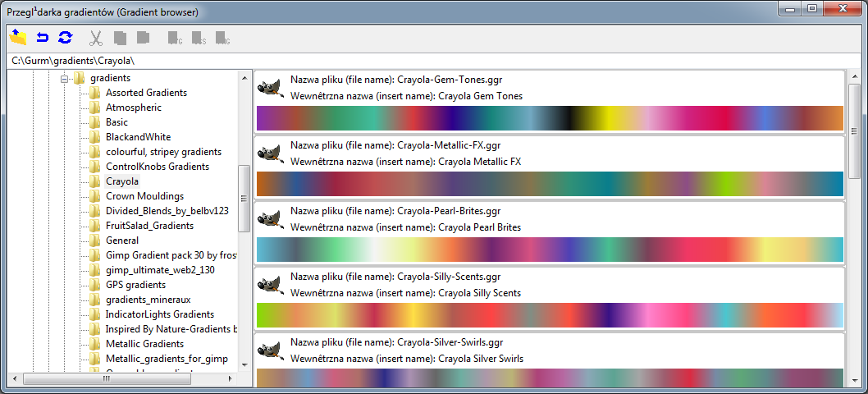This screenshot has height=394, width=868.
Task: Click the gradient list's vertical scrollbar thumb
Action: (x=854, y=131)
